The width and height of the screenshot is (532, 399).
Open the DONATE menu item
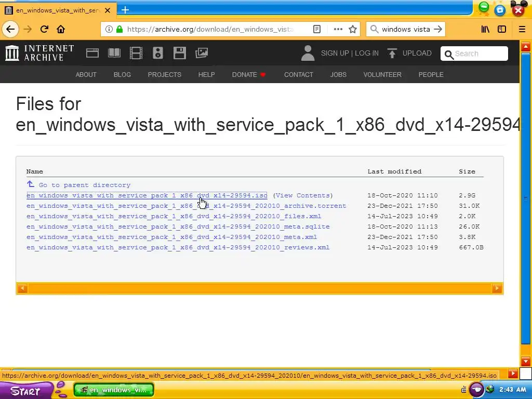[x=248, y=75]
